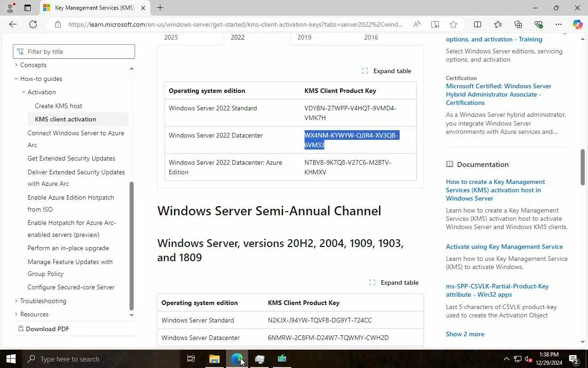The image size is (588, 368).
Task: Open the Microsoft Certified Hybrid Administrator link
Action: coord(498,94)
